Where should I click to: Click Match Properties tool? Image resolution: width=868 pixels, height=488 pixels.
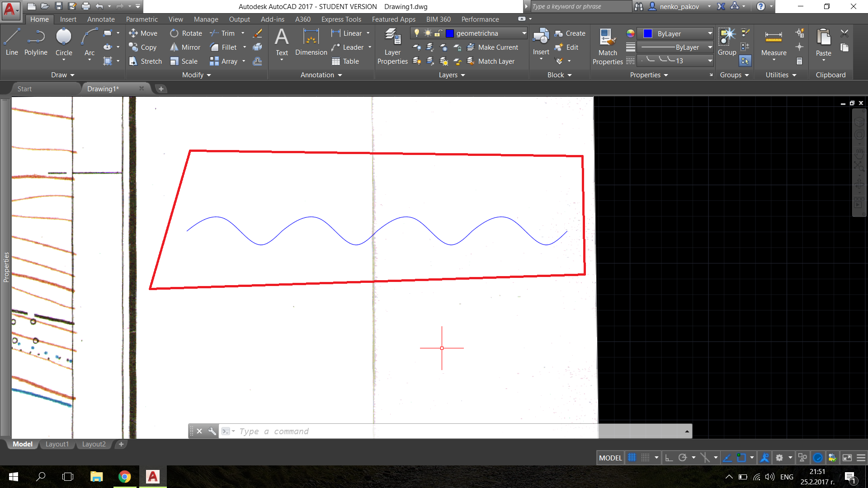tap(608, 46)
